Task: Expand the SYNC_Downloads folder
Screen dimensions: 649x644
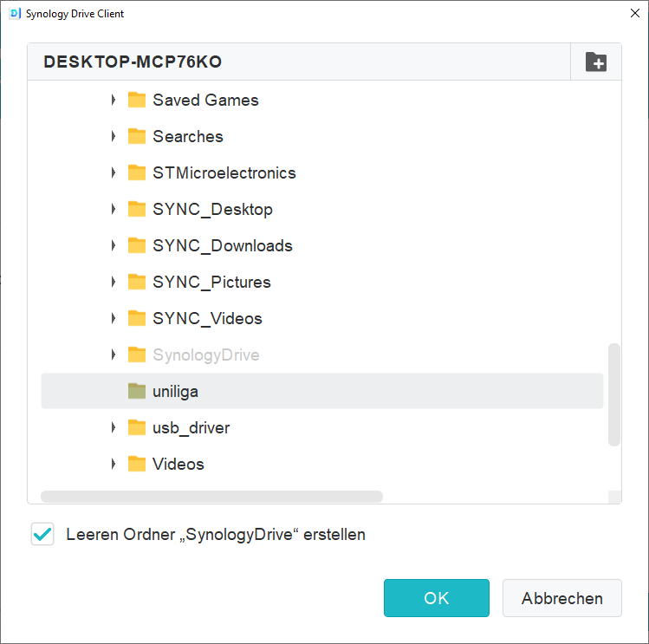Action: 114,246
